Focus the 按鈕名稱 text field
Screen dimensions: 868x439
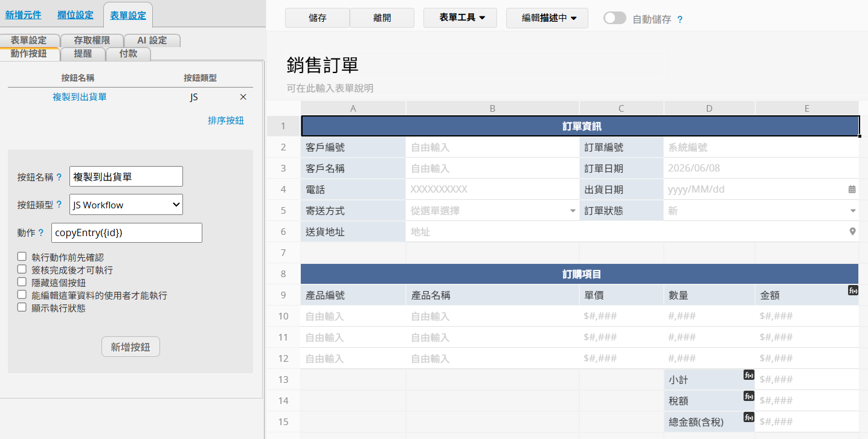(x=126, y=176)
